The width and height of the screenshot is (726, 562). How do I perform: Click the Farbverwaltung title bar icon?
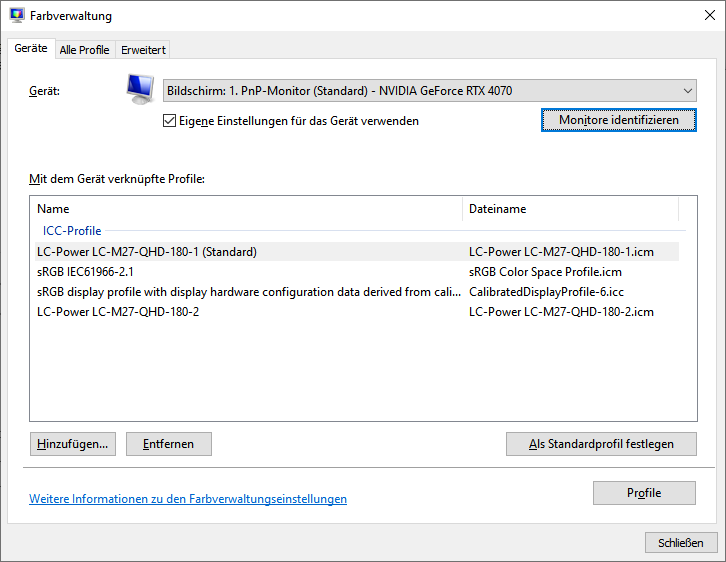(17, 15)
